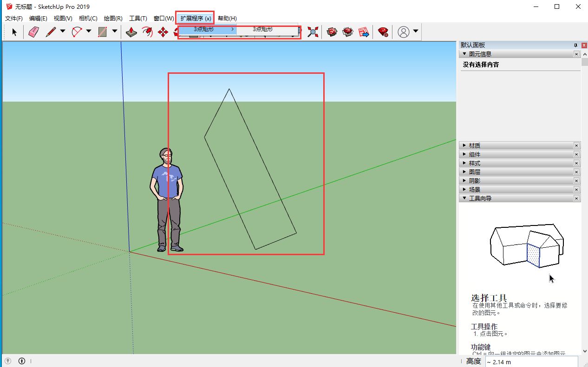The width and height of the screenshot is (588, 367).
Task: Click the Zoom Extents icon
Action: [x=313, y=32]
